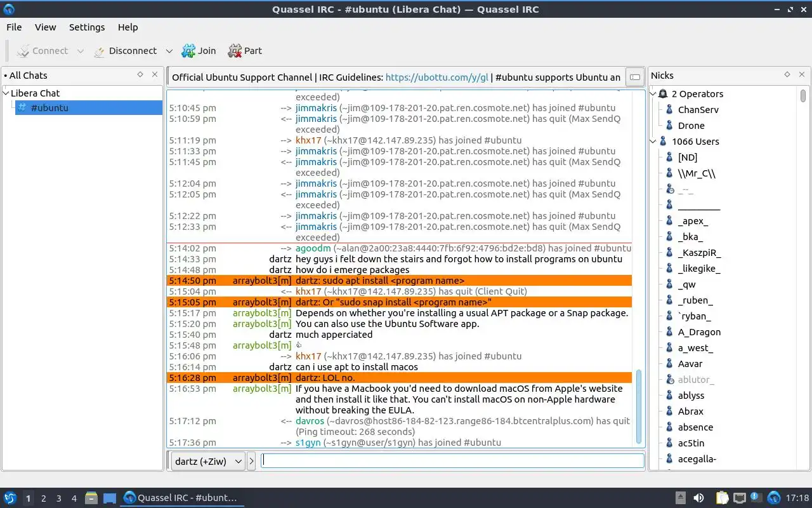Click the topic bar expand button
Image resolution: width=812 pixels, height=508 pixels.
click(634, 77)
